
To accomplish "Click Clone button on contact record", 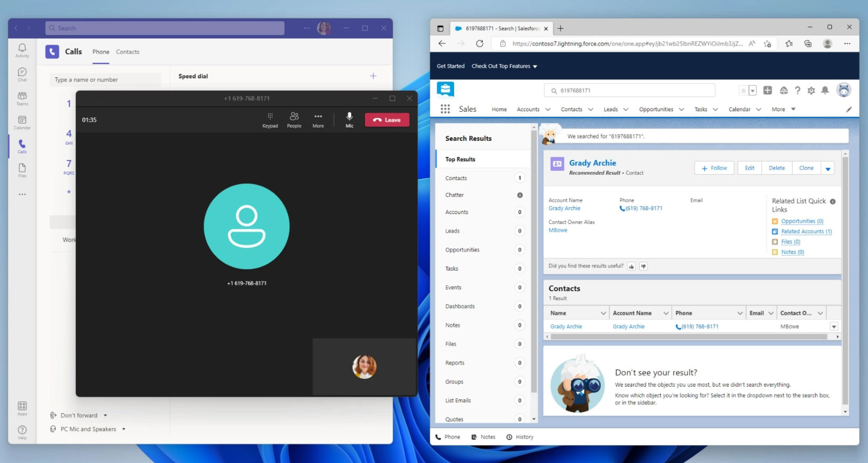I will coord(807,168).
